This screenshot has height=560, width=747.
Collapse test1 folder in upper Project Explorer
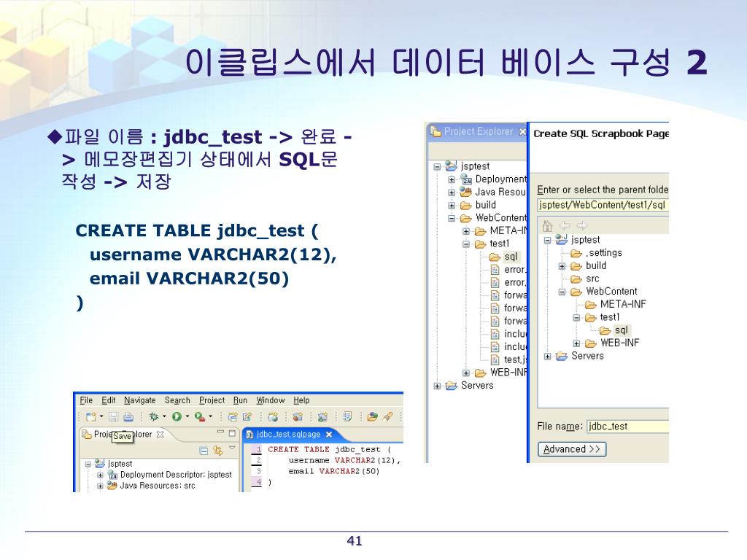pyautogui.click(x=466, y=244)
